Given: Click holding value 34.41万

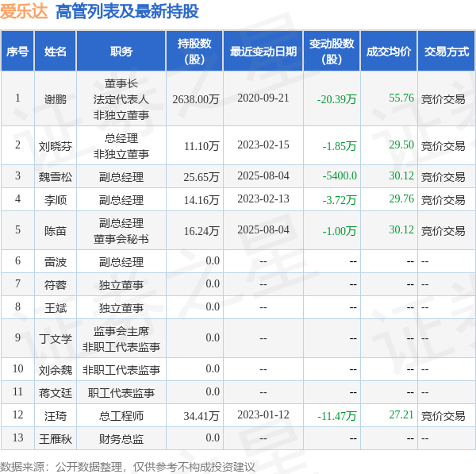Looking at the screenshot, I should 202,416.
